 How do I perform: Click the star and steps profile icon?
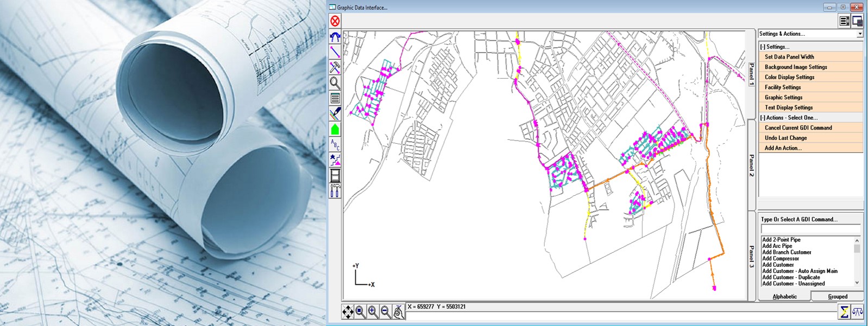[335, 160]
